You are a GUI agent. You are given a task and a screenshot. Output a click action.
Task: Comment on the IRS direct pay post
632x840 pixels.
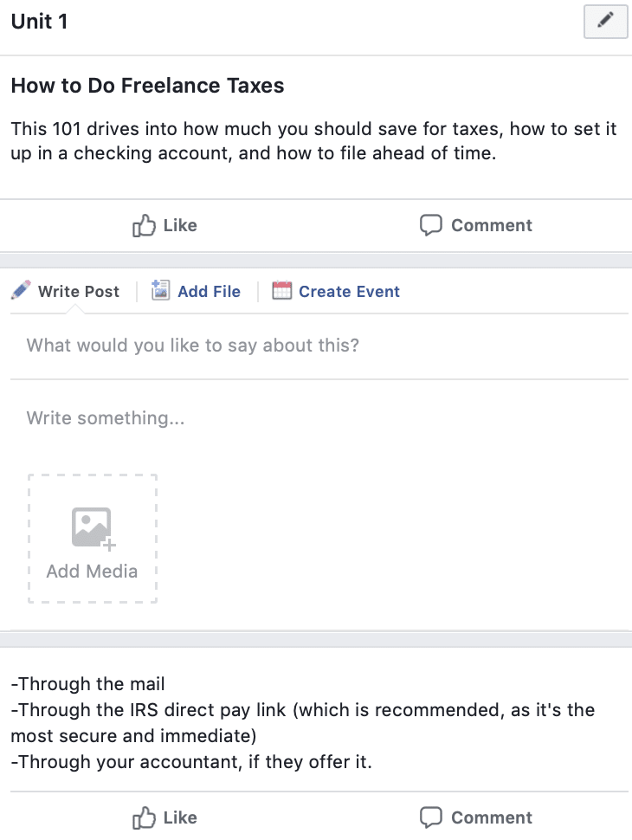(475, 818)
